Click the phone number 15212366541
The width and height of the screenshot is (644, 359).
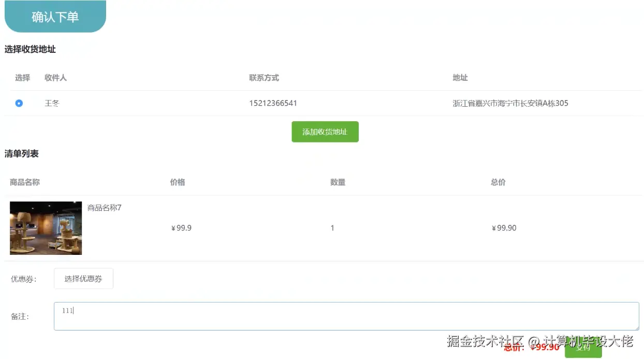[273, 103]
